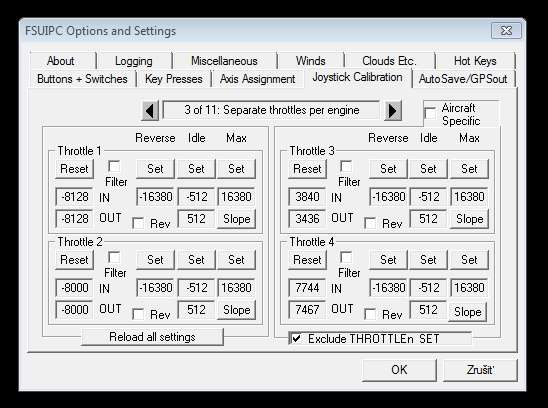Click Throttle 3 max field 16380
548x408 pixels.
[469, 197]
